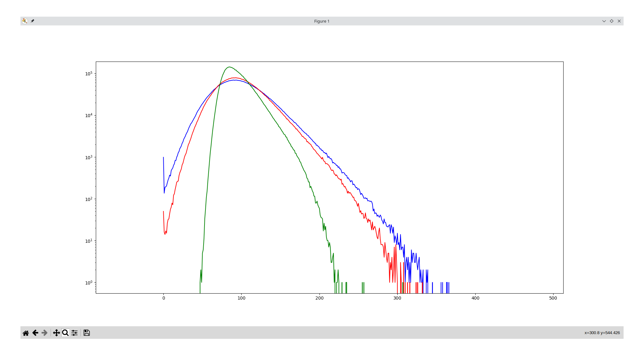This screenshot has height=363, width=644.
Task: Click the x-axis tick label 500
Action: tap(553, 298)
